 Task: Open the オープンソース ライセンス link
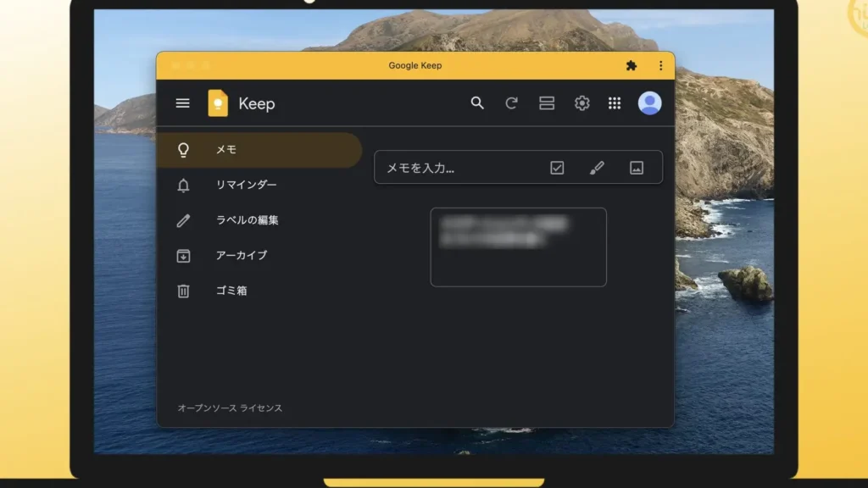click(230, 408)
